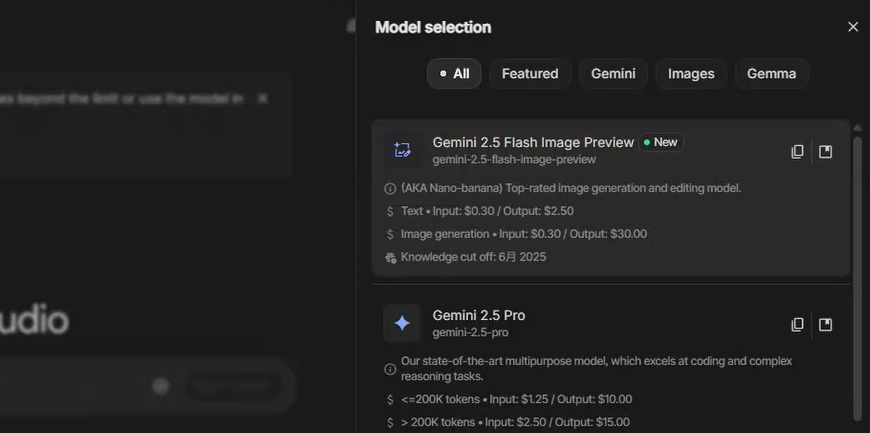Click the Nano-banana description text

pos(571,188)
